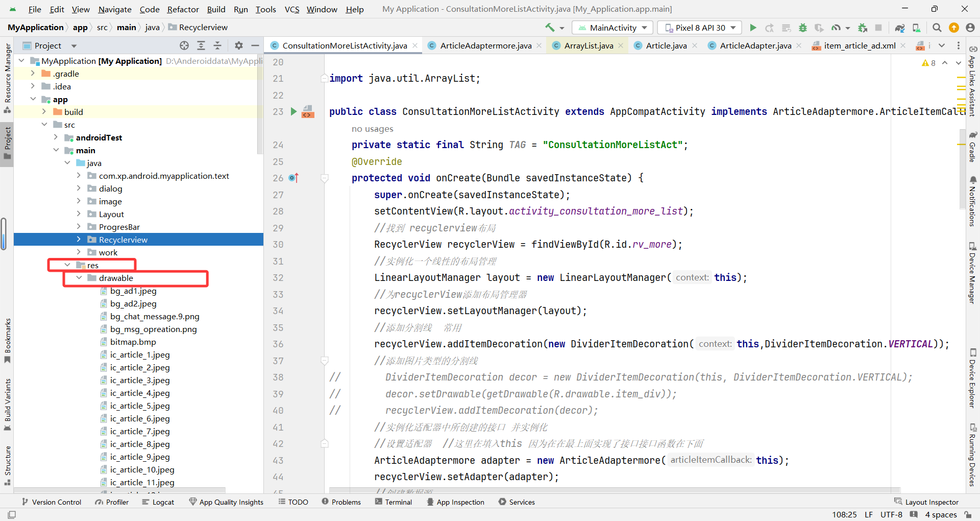
Task: Open the Terminal tool window
Action: (x=394, y=502)
